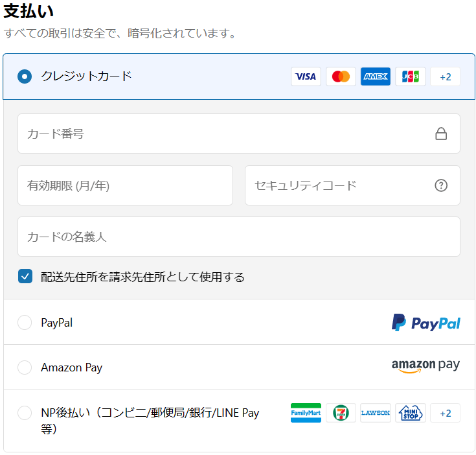The height and width of the screenshot is (455, 476).
Task: Select the クレジットカード radio button
Action: coord(25,76)
